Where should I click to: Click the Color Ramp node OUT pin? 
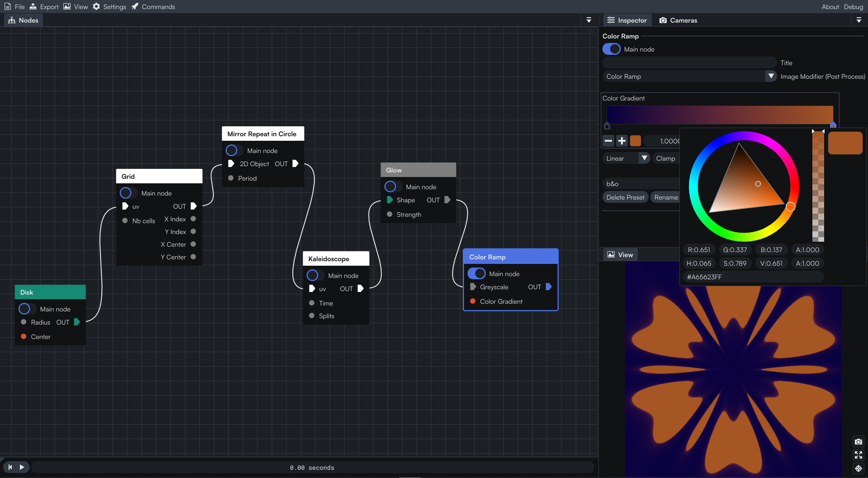pos(549,287)
